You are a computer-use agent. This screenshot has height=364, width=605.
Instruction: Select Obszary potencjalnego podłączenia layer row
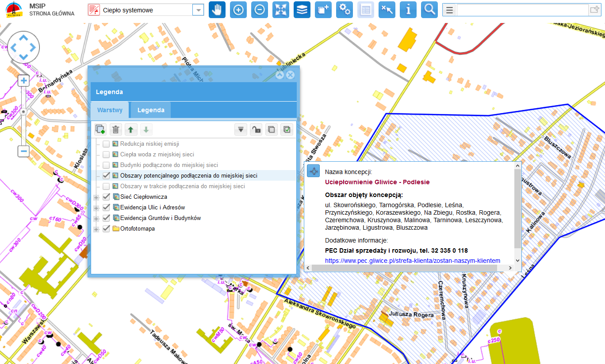coord(193,176)
